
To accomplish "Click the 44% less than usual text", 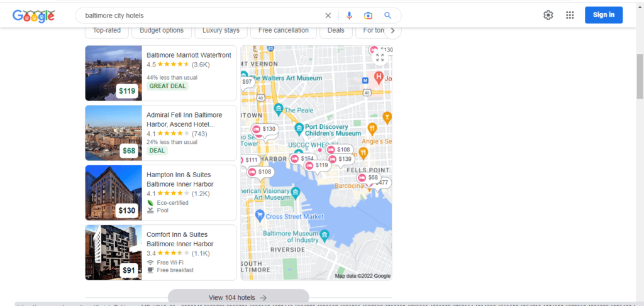I will pyautogui.click(x=172, y=77).
